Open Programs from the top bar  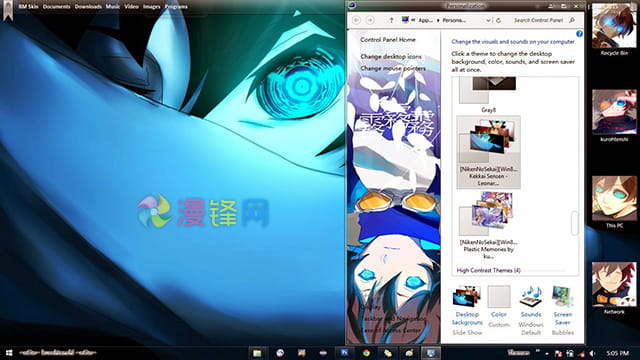(176, 7)
